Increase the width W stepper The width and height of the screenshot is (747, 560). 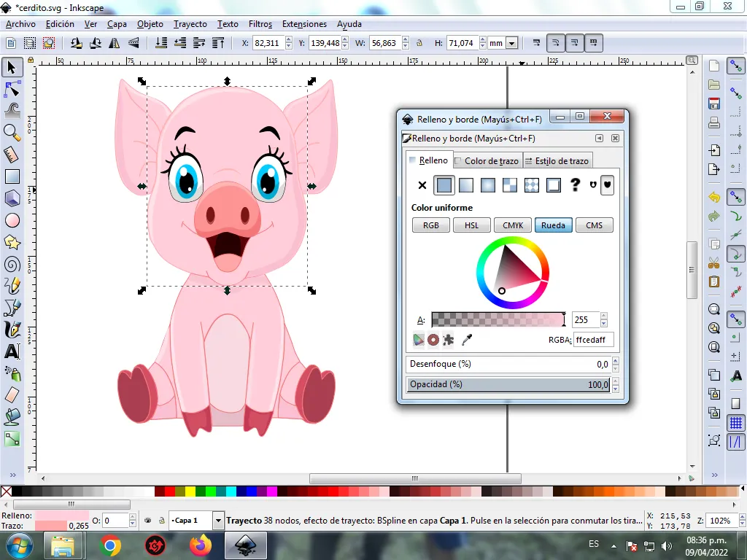(x=406, y=40)
